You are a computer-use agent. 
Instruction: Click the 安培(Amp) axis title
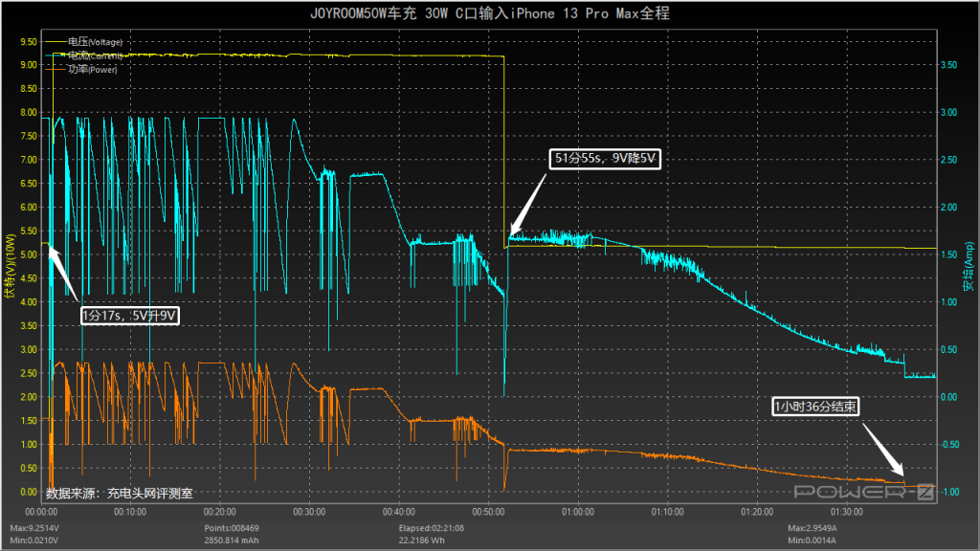click(x=969, y=267)
